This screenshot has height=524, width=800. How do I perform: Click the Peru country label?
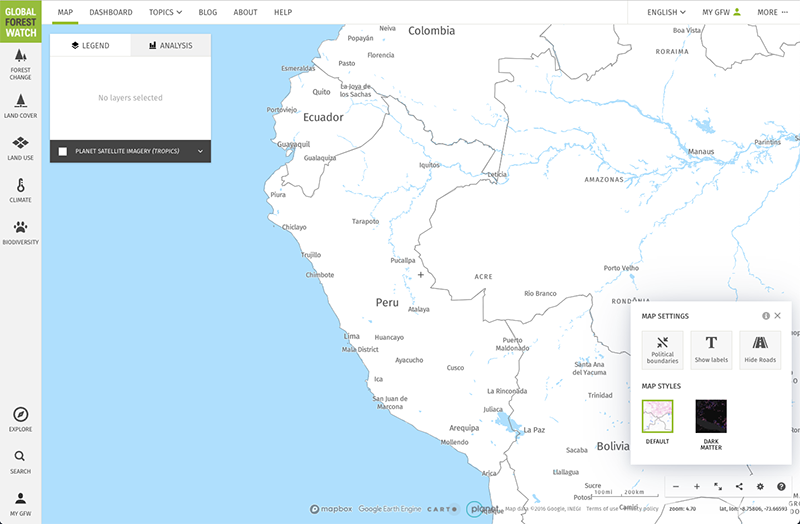click(387, 303)
